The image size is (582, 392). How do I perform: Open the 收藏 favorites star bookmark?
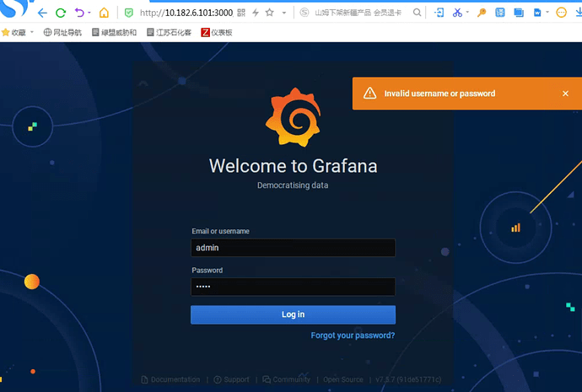tap(13, 33)
